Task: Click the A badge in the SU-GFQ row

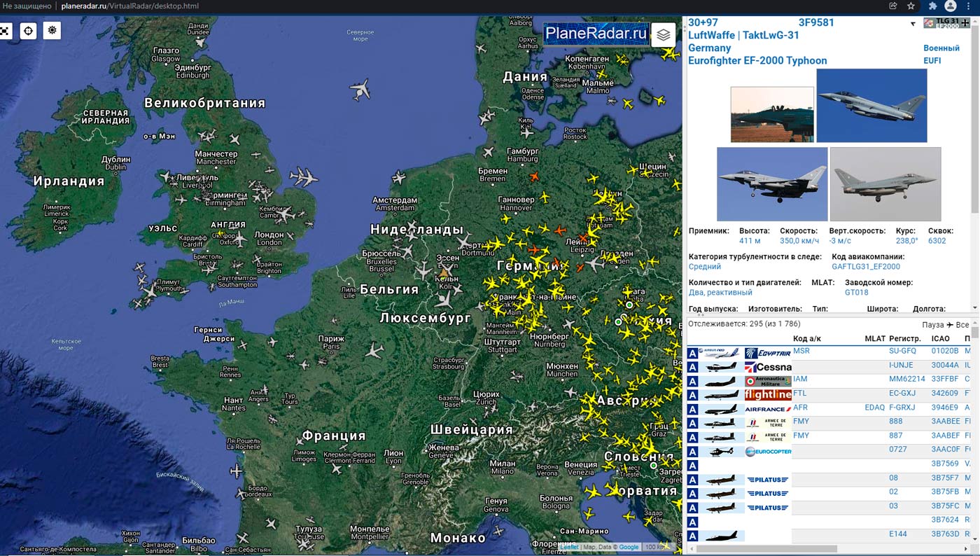Action: click(692, 353)
